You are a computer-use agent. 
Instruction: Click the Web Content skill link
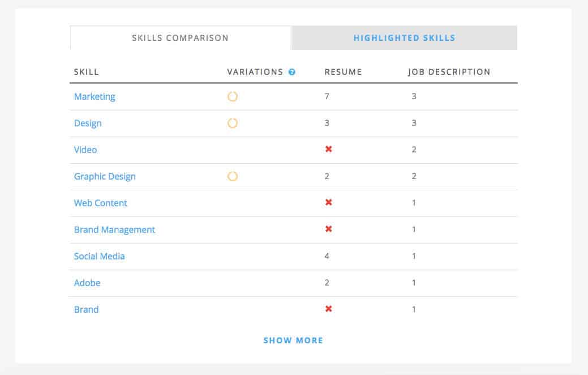[101, 203]
